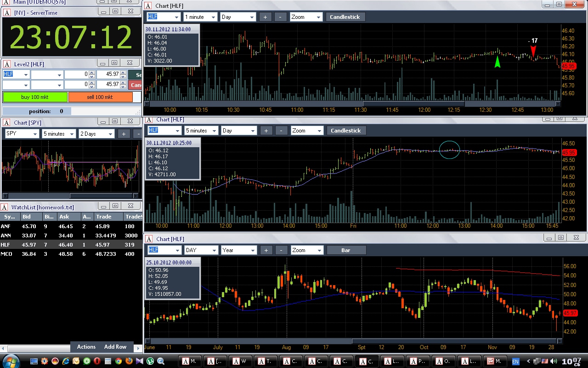This screenshot has height=368, width=588.
Task: Select the HLF row in the WatchList
Action: coord(71,245)
